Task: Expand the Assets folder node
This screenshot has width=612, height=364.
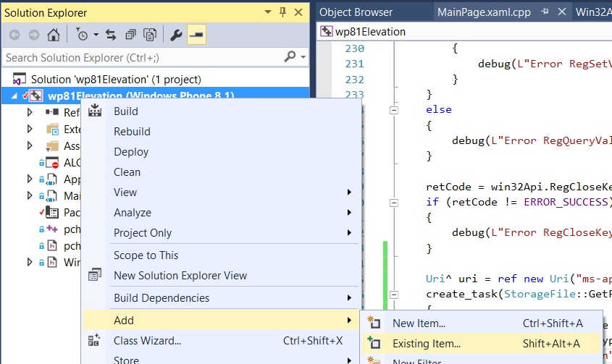Action: 30,146
